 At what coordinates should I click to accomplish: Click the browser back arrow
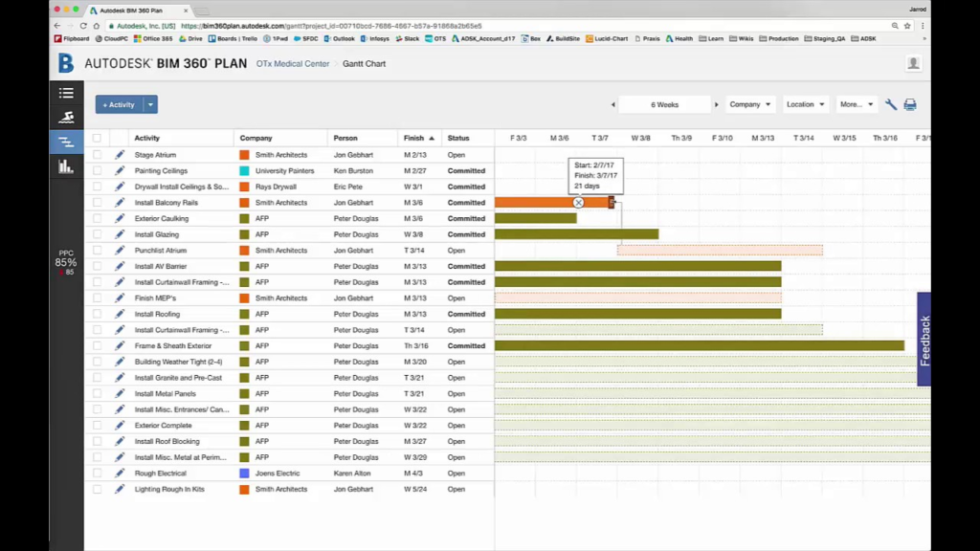57,26
